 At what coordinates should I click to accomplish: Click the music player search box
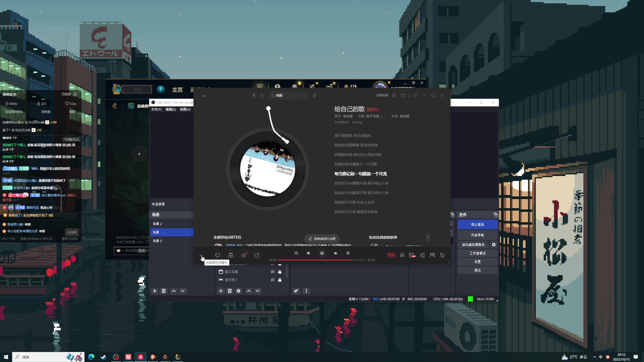click(x=288, y=95)
